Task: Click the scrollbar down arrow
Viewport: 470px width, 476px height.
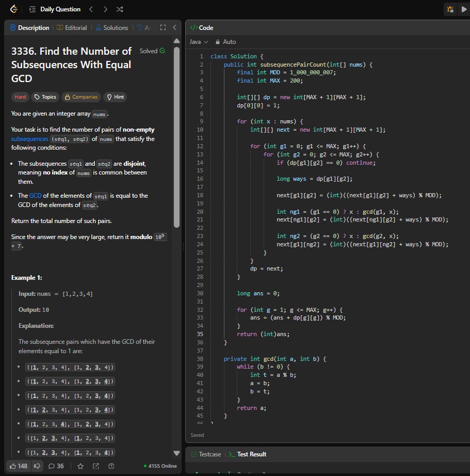Action: [176, 453]
